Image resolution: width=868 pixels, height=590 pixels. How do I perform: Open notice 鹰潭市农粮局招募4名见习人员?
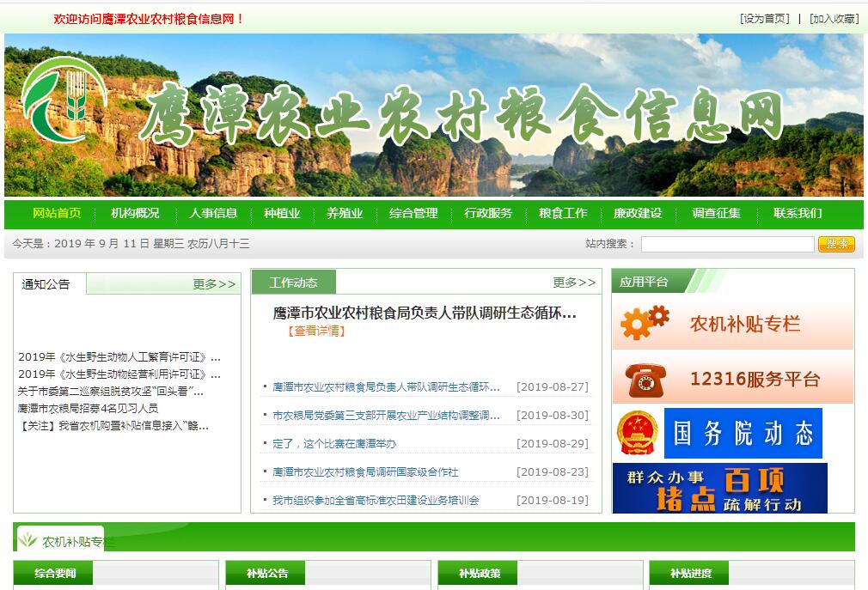[x=88, y=408]
